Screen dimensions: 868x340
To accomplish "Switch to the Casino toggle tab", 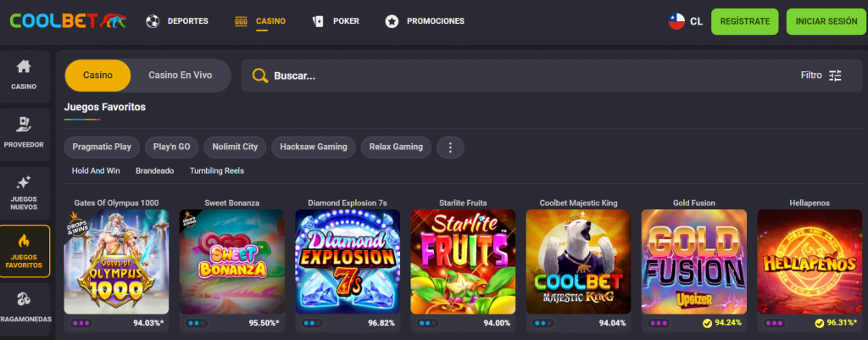I will pyautogui.click(x=98, y=75).
